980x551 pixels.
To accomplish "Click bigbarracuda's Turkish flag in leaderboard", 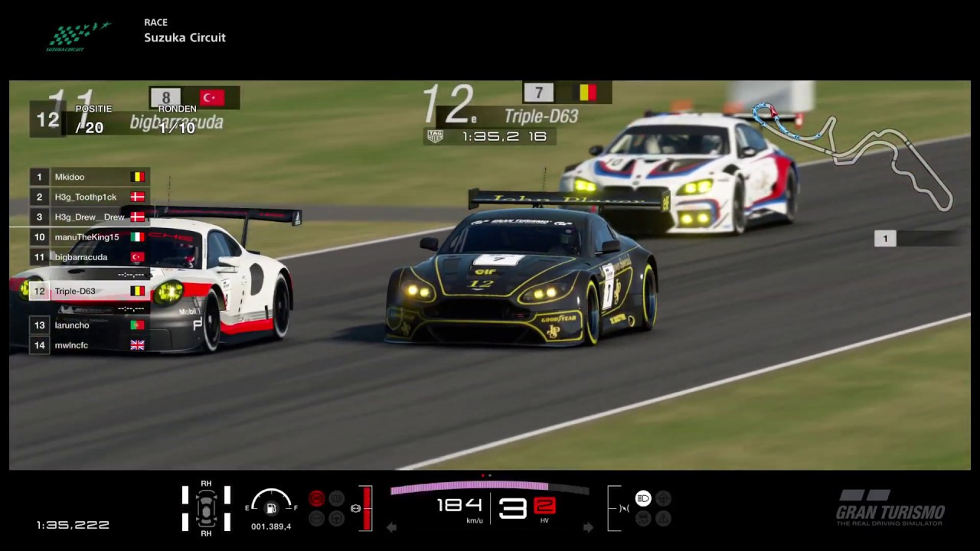I will (x=138, y=257).
